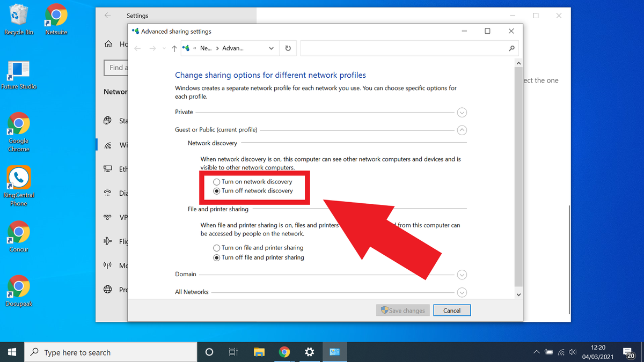This screenshot has height=362, width=644.
Task: Click the refresh icon in the address bar
Action: pos(288,48)
